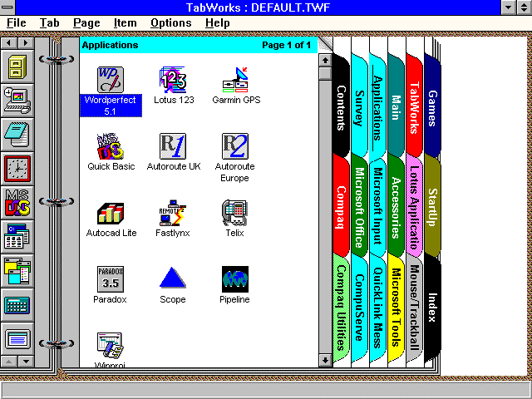Open the QuickLink Mess tab
Viewport: 532px width, 399px height.
377,307
